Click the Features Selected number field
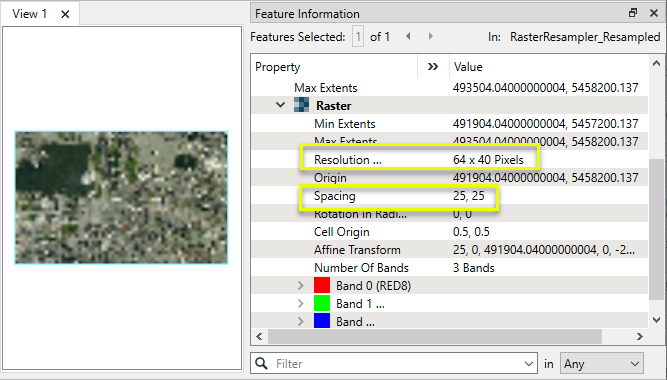The height and width of the screenshot is (380, 667). click(x=358, y=37)
